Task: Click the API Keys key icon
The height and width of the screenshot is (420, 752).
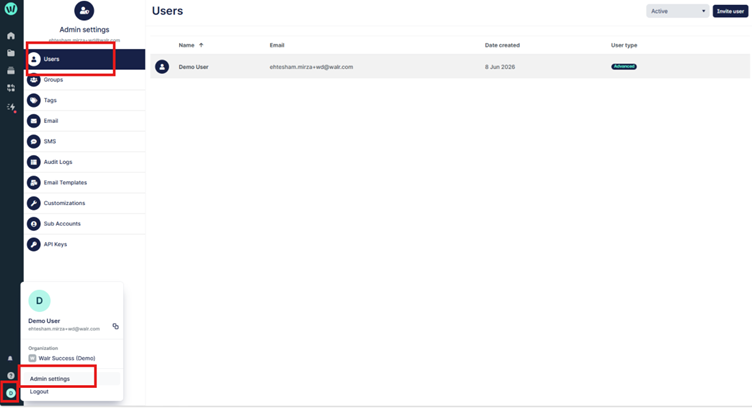Action: [34, 245]
